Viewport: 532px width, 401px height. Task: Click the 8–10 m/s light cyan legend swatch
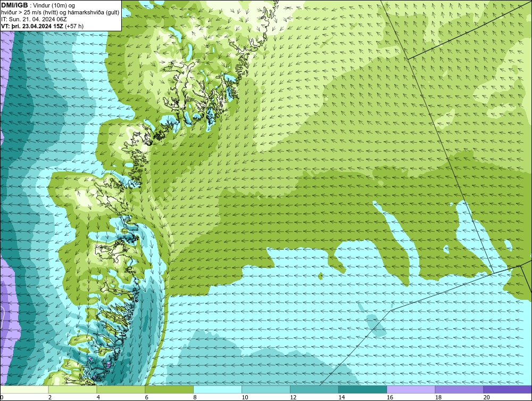tap(218, 389)
